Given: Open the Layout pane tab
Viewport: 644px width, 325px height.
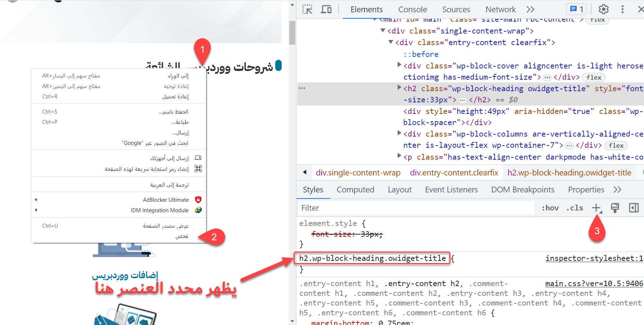Looking at the screenshot, I should (x=400, y=190).
